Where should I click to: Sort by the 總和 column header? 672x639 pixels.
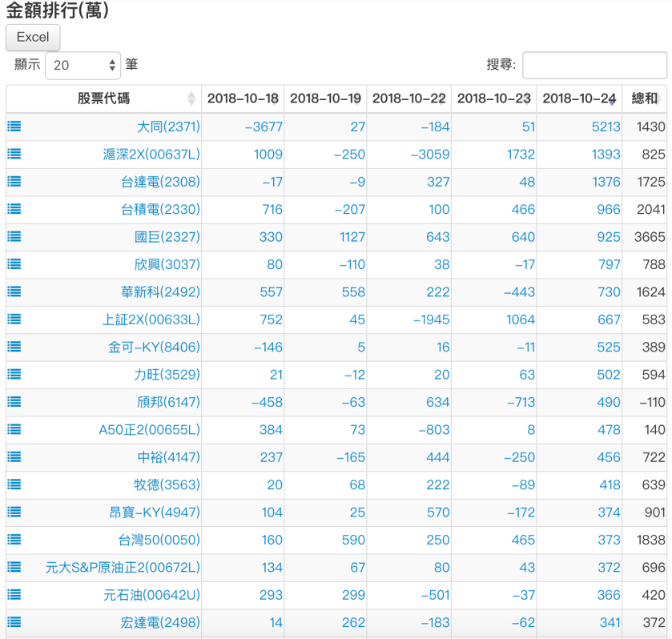pyautogui.click(x=645, y=98)
